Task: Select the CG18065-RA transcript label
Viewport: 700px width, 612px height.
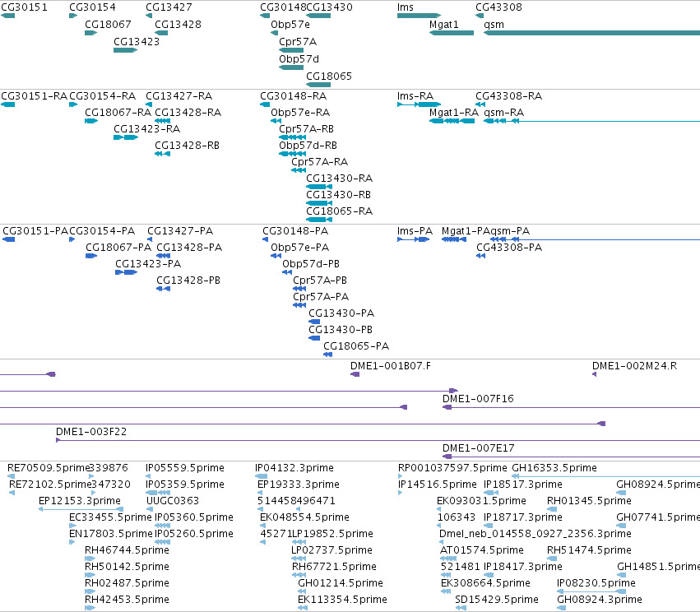Action: pyautogui.click(x=339, y=211)
